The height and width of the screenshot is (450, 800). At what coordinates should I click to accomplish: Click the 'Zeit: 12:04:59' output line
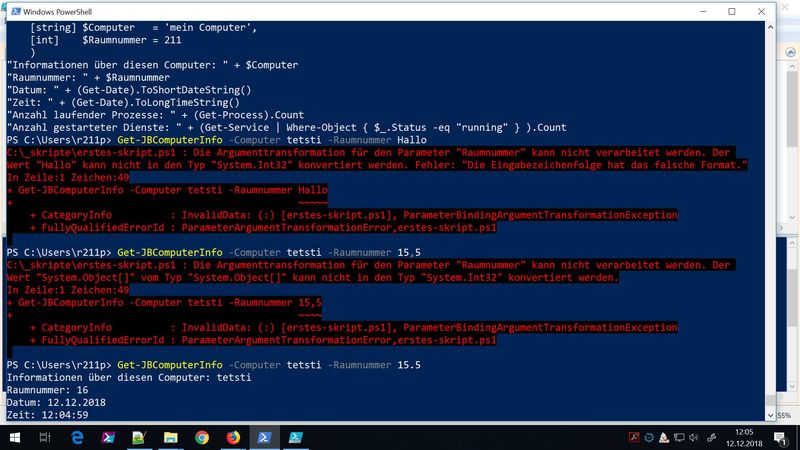click(47, 415)
